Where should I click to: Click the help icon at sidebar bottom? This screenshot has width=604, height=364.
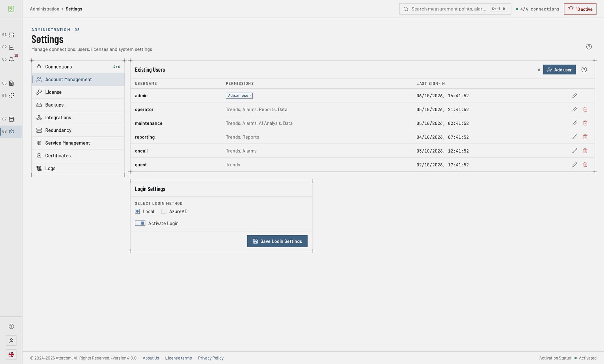11,327
